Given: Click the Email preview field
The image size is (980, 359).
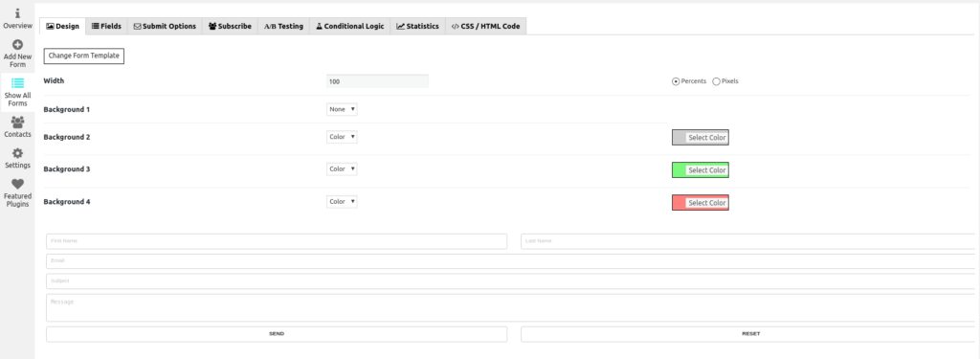Looking at the screenshot, I should click(x=511, y=260).
